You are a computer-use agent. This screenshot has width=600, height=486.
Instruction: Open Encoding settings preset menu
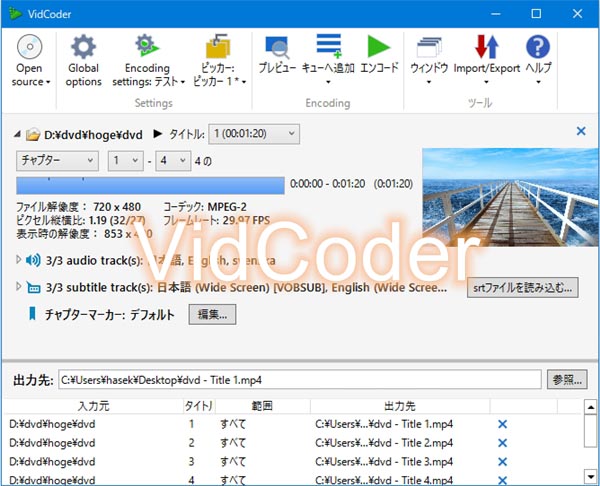tap(148, 60)
